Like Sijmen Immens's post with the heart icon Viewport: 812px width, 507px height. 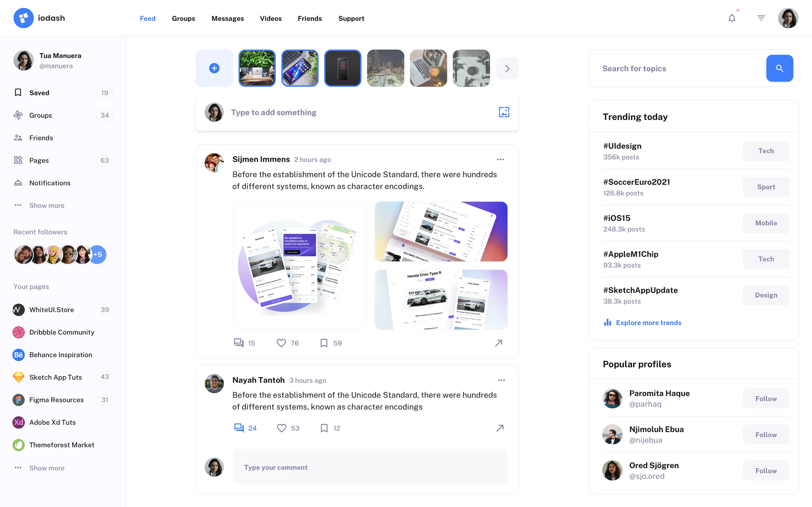click(x=281, y=343)
